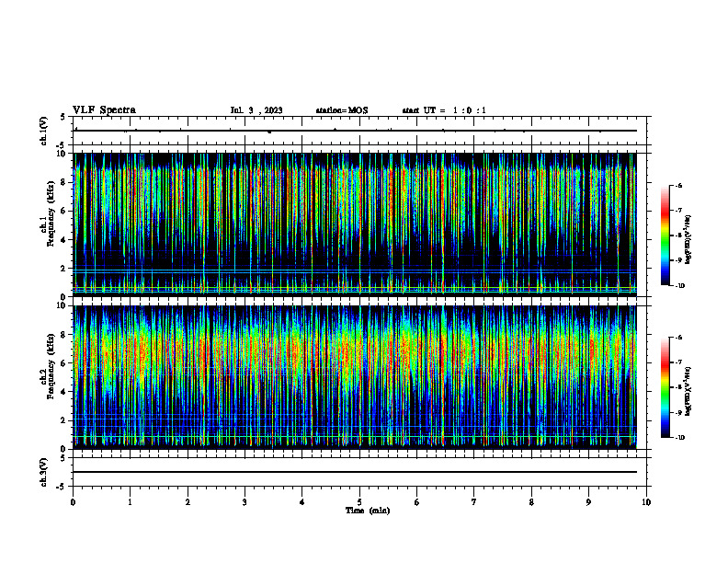728x563 pixels.
Task: Click the "-8" tick on the ch.2 colorbar
Action: [x=678, y=388]
